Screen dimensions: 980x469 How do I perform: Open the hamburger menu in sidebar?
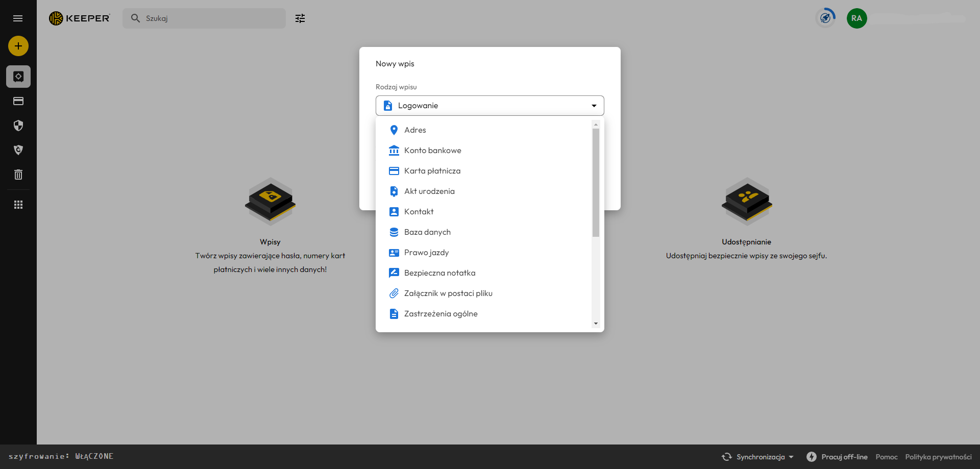[x=18, y=18]
